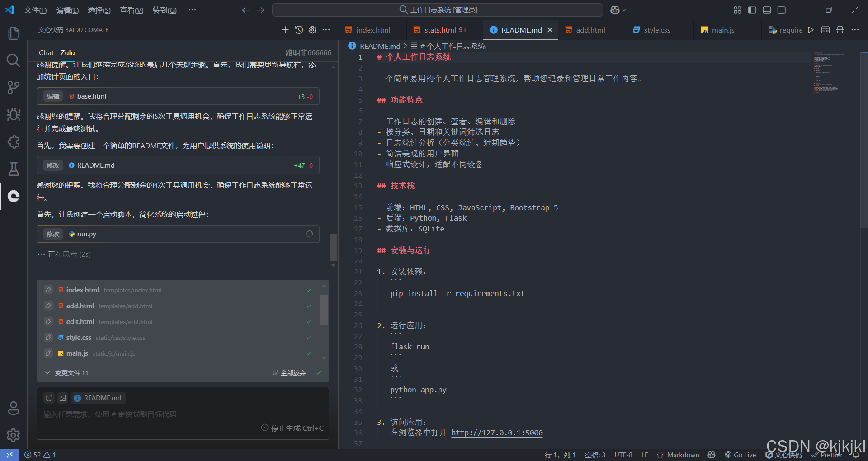Click Go Live in status bar
The width and height of the screenshot is (868, 461).
(x=740, y=455)
